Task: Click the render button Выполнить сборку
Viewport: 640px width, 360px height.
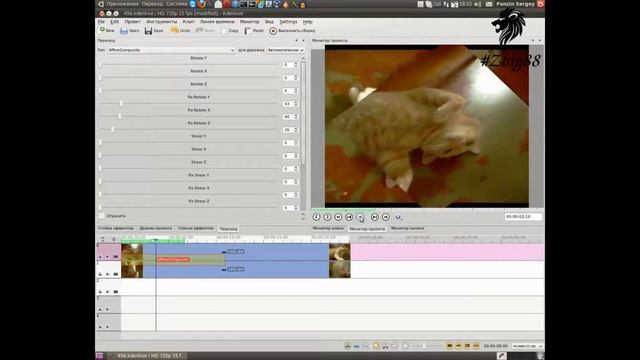Action: click(x=292, y=31)
